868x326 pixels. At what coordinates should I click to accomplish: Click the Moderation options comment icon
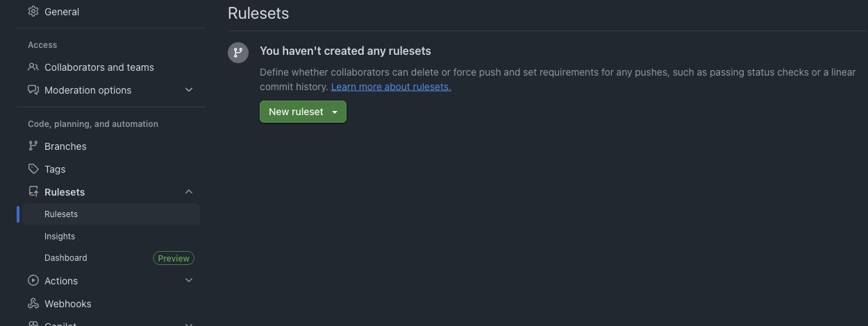33,90
